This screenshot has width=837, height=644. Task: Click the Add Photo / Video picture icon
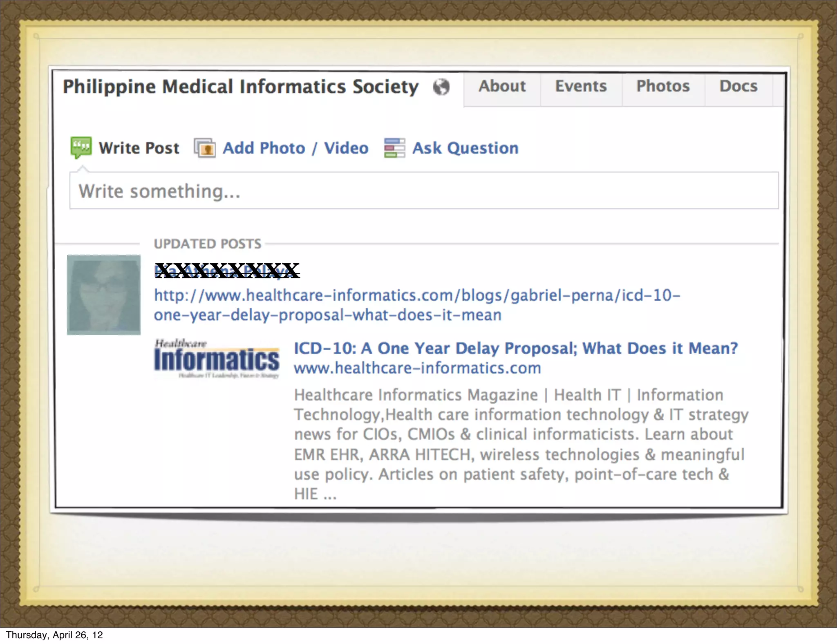pos(204,148)
